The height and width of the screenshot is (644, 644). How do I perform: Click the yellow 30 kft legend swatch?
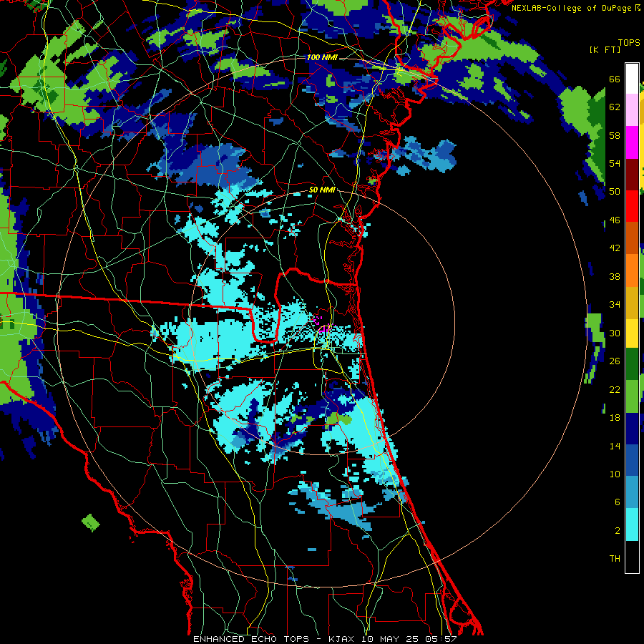pos(632,333)
